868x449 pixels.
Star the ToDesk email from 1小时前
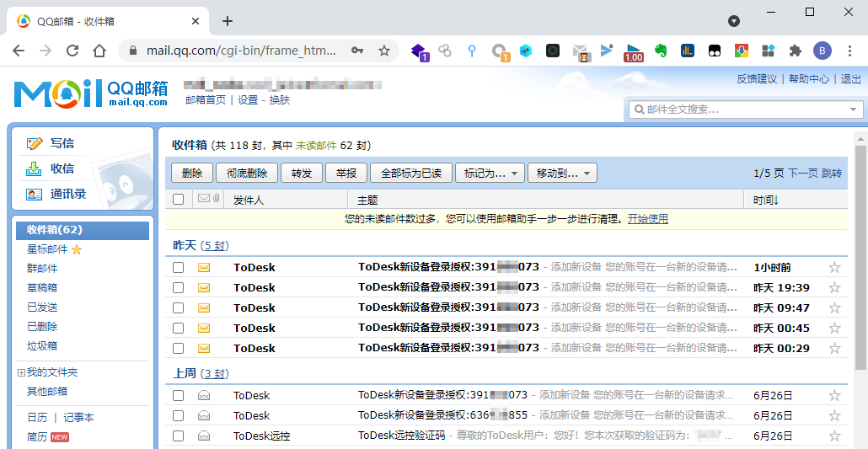pyautogui.click(x=835, y=267)
